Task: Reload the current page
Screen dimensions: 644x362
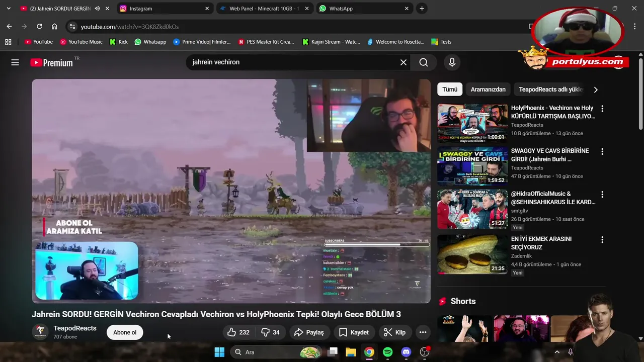Action: [x=39, y=27]
